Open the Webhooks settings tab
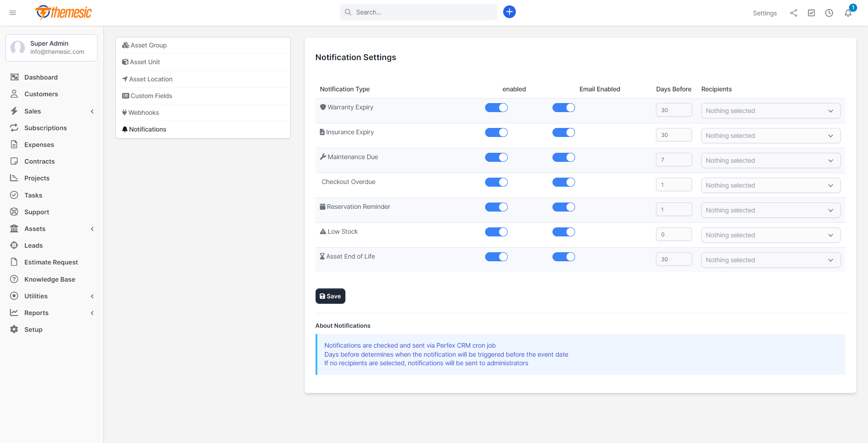868x443 pixels. click(x=144, y=113)
